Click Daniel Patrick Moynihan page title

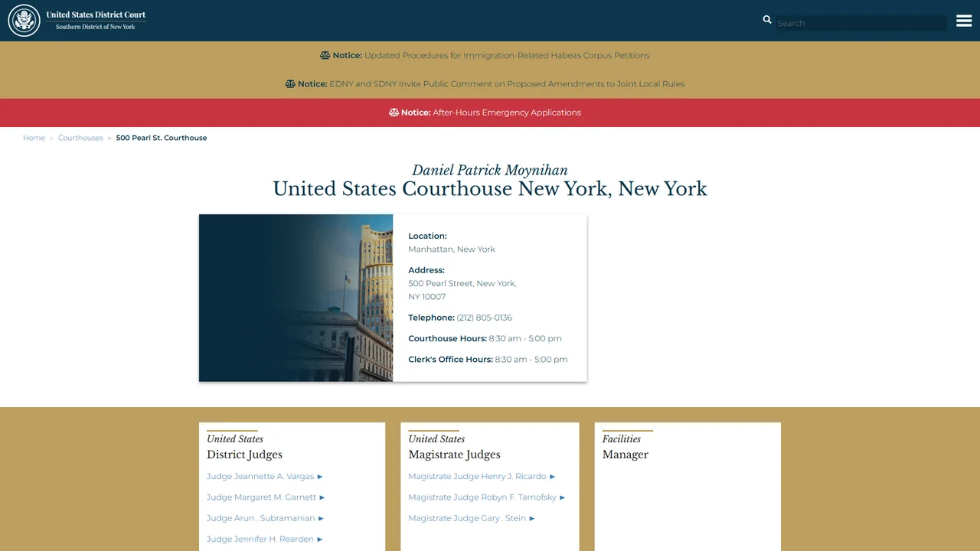pyautogui.click(x=490, y=170)
